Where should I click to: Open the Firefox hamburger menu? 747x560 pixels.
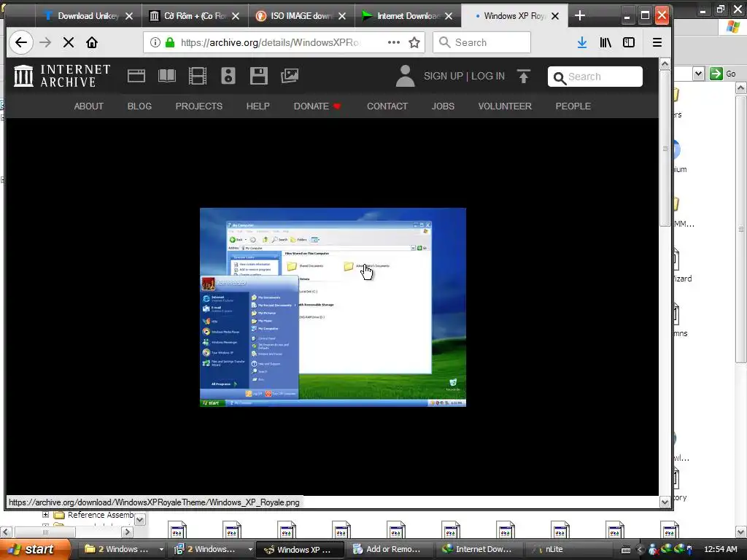click(x=657, y=42)
